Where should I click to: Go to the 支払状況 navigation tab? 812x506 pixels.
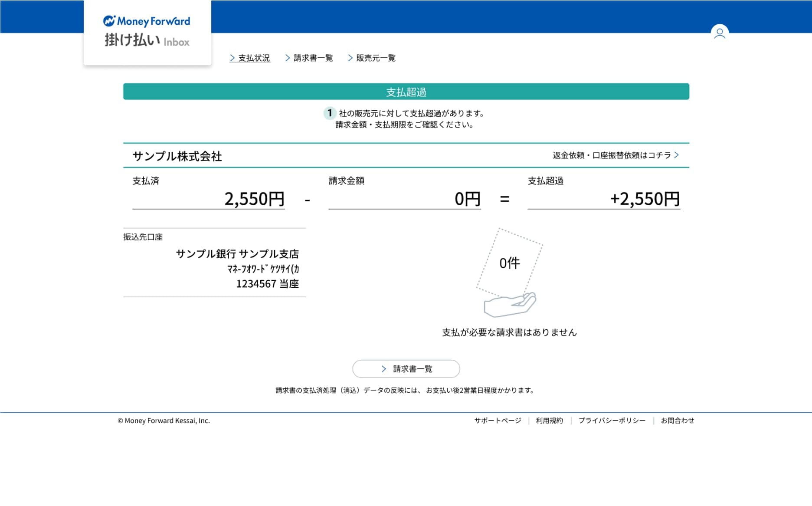pos(250,58)
